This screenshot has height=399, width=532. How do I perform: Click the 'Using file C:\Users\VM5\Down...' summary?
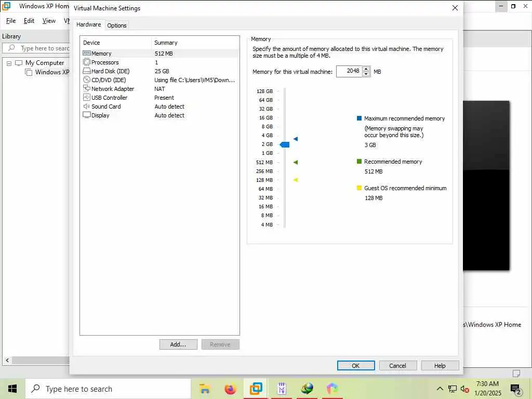click(194, 80)
